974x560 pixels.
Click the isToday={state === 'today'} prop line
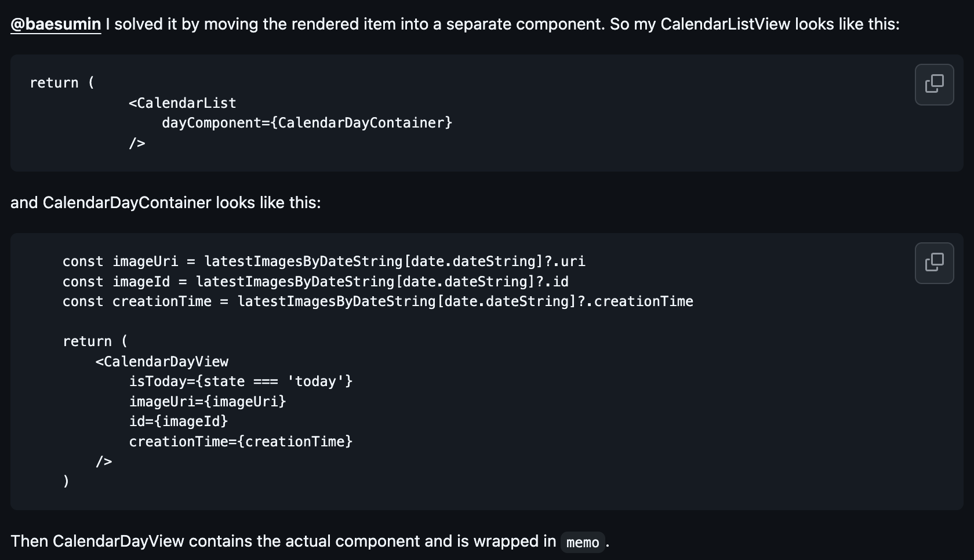click(241, 381)
